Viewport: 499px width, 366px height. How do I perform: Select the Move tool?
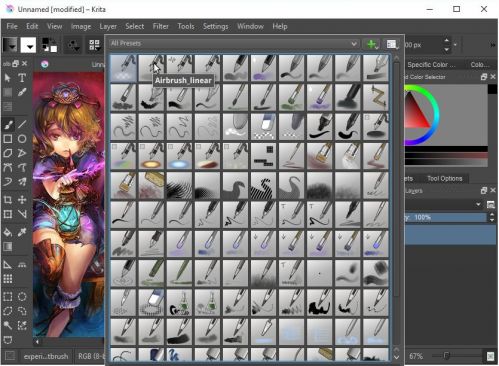pos(22,200)
